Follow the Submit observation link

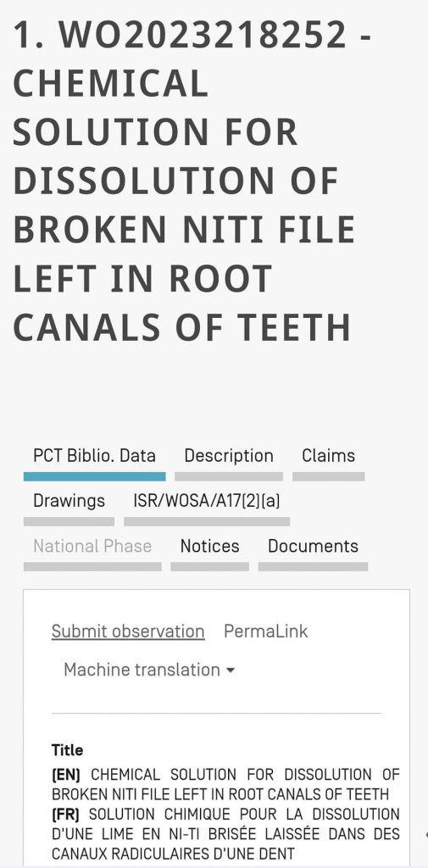[128, 631]
